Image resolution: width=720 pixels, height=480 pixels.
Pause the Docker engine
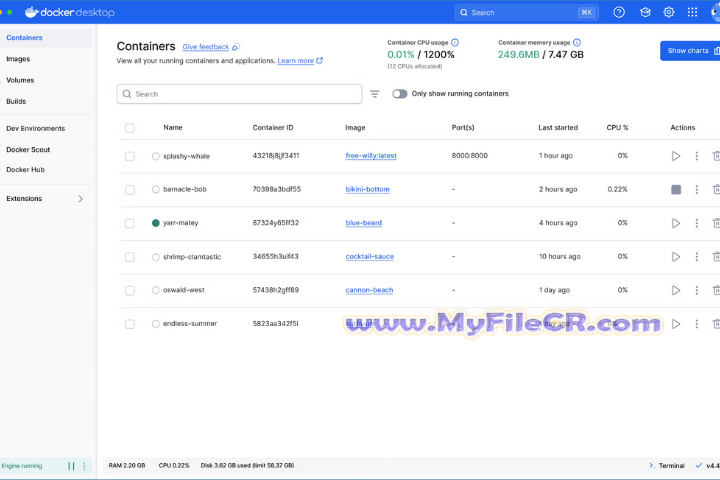[x=71, y=466]
